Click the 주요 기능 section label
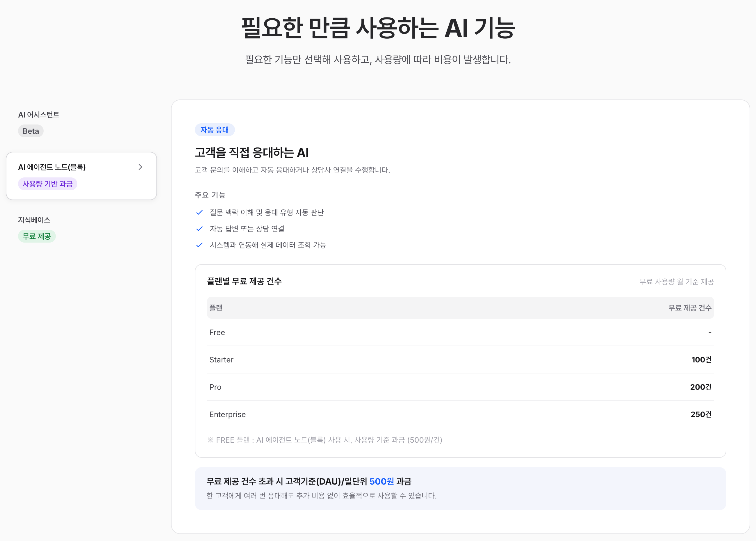This screenshot has height=541, width=756. click(210, 195)
